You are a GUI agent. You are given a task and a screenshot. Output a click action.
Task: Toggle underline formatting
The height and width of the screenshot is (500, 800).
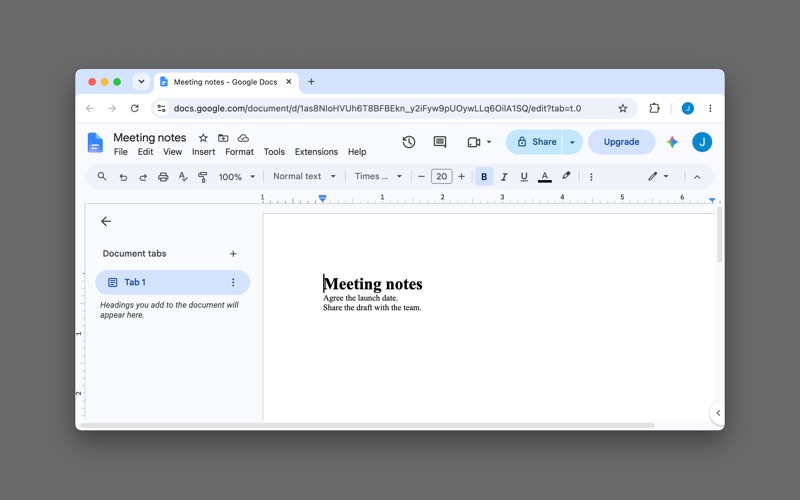click(524, 177)
